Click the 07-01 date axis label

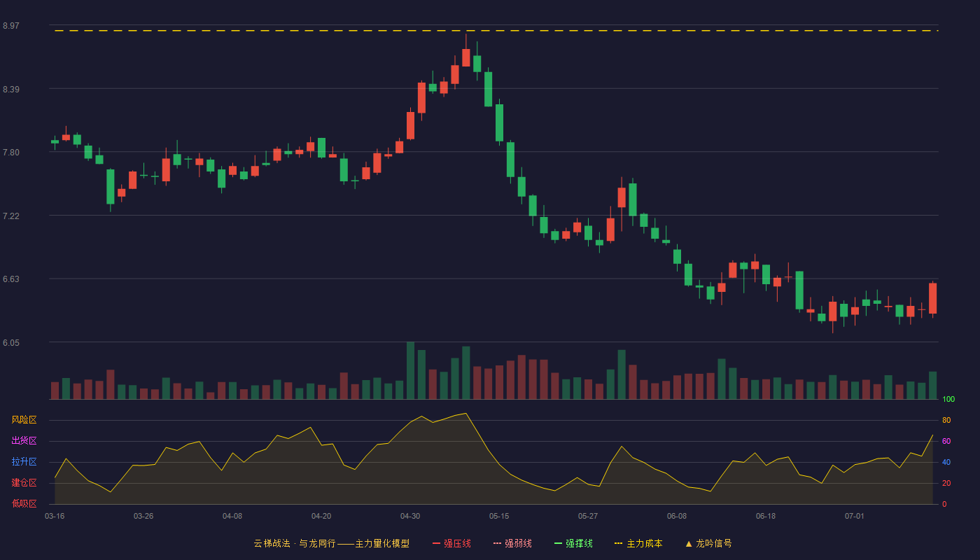(x=855, y=516)
